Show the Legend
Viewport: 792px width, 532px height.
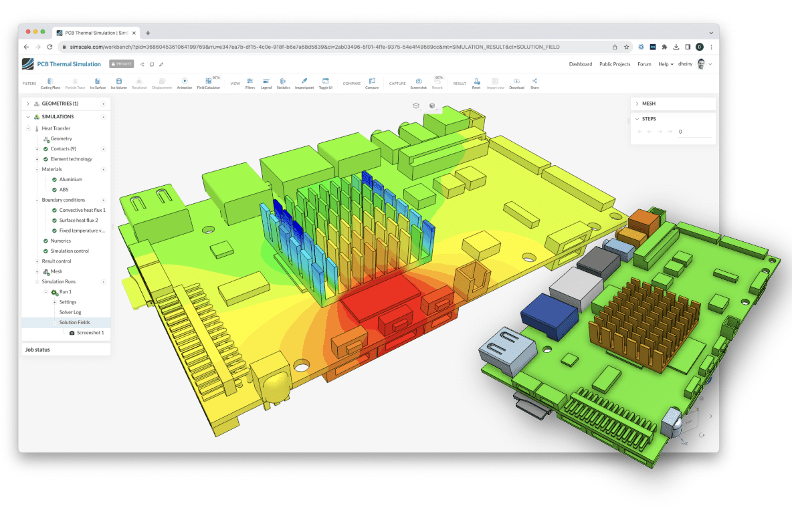click(266, 84)
